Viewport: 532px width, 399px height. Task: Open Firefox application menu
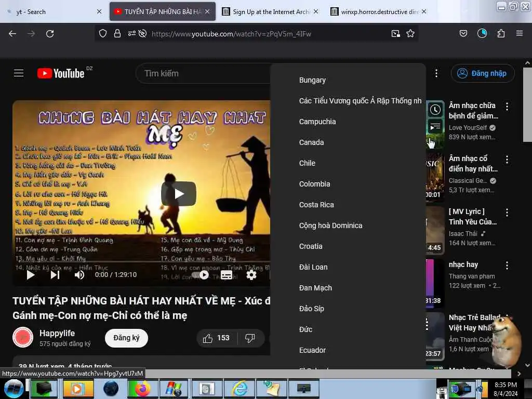coord(520,33)
